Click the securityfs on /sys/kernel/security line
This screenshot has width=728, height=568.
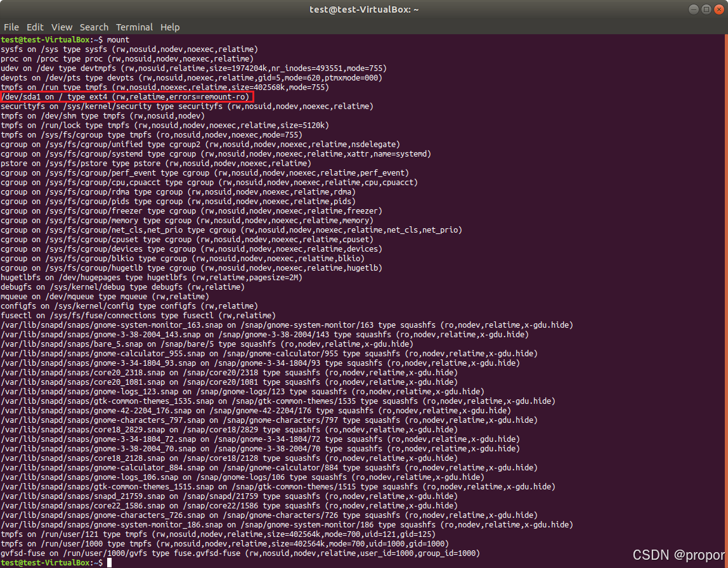click(187, 106)
